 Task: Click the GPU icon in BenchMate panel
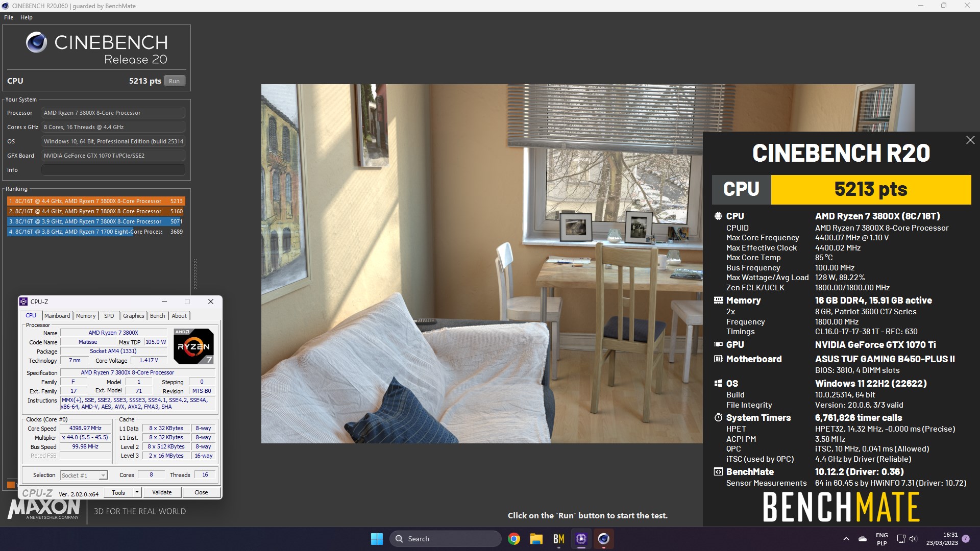(718, 345)
